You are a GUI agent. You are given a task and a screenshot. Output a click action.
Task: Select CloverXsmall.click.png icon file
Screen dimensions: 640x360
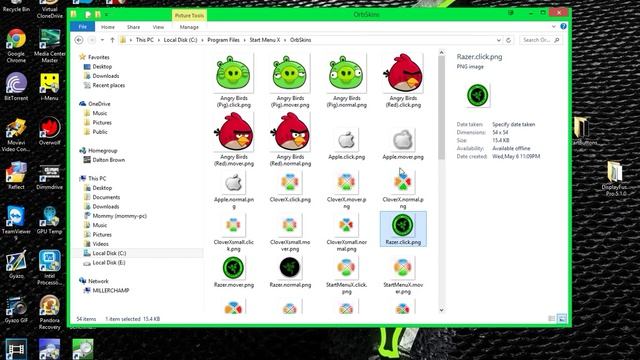233,233
